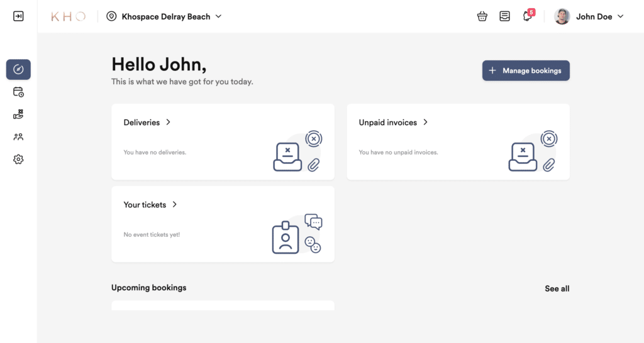Expand the John Doe account menu chevron
The image size is (644, 343).
[621, 16]
